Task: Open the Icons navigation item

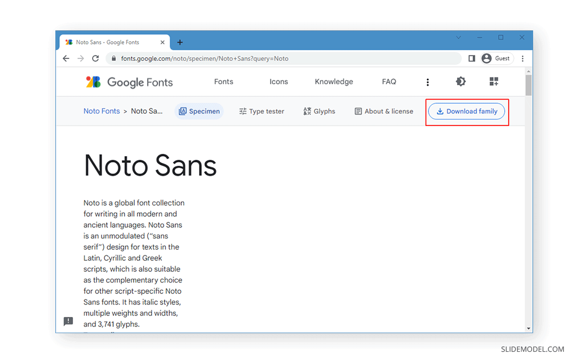Action: [x=279, y=82]
